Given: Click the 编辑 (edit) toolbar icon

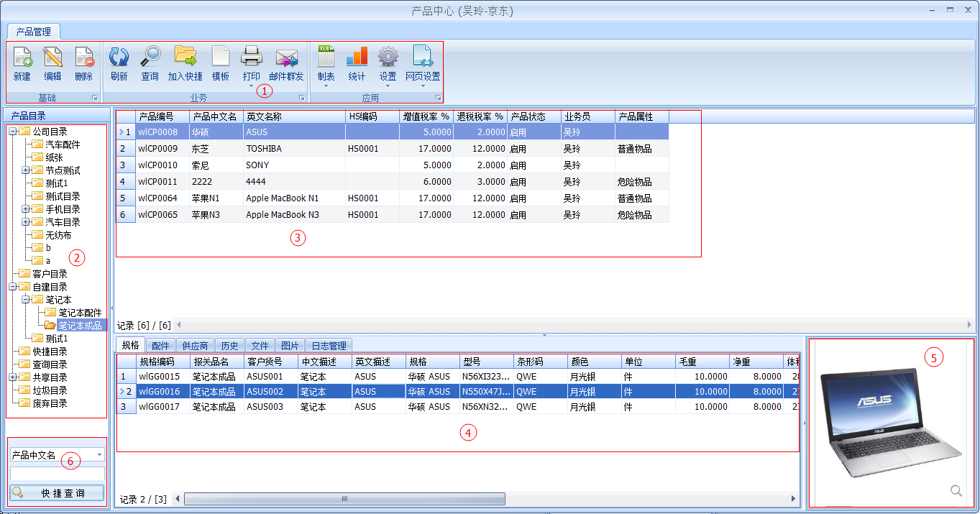Looking at the screenshot, I should tap(52, 58).
